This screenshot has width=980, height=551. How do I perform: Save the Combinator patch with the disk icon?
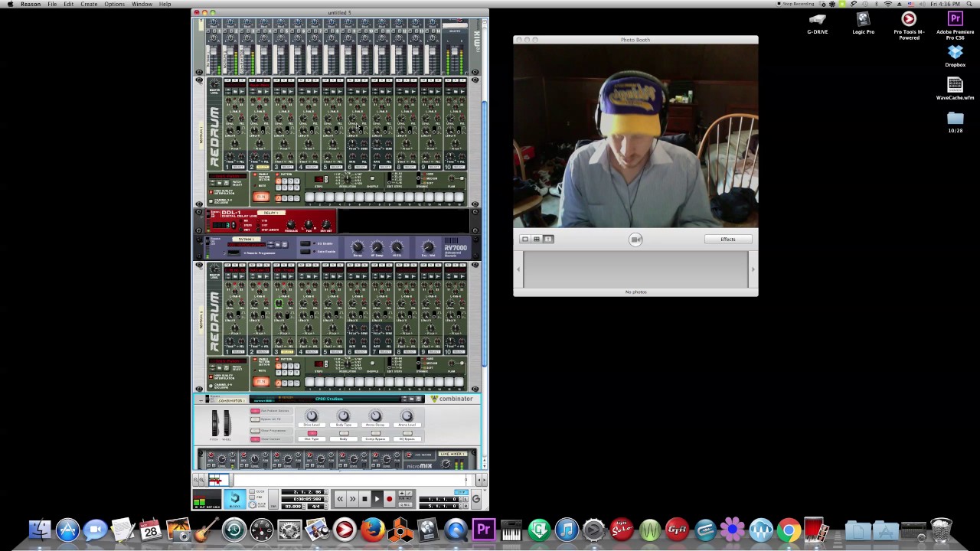[x=419, y=399]
